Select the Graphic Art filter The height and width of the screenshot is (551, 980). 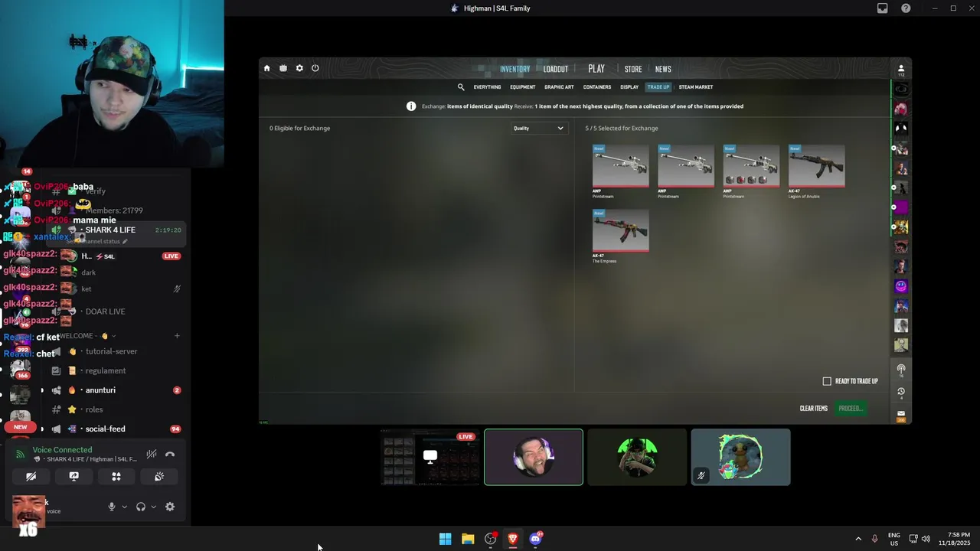click(x=559, y=87)
